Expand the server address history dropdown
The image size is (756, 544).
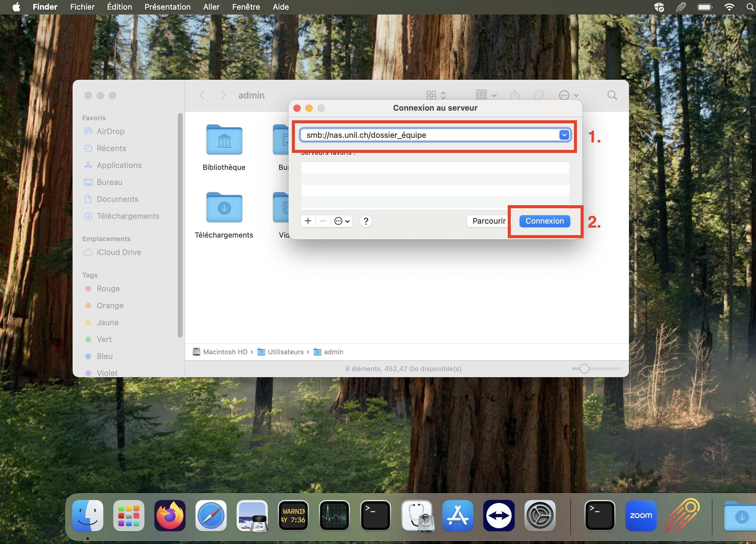(x=564, y=135)
